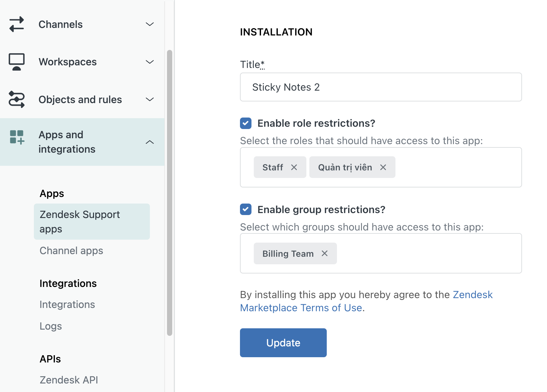Click the Integrations section heading

(x=68, y=284)
